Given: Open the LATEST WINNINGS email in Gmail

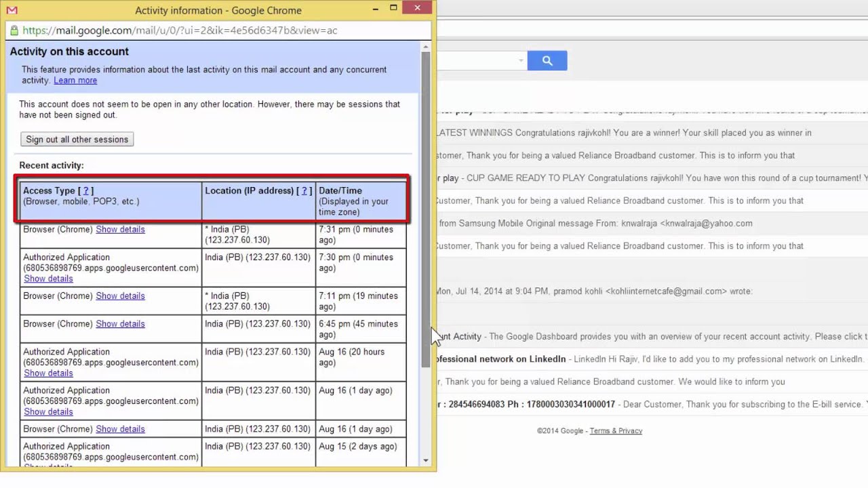Looking at the screenshot, I should (652, 133).
